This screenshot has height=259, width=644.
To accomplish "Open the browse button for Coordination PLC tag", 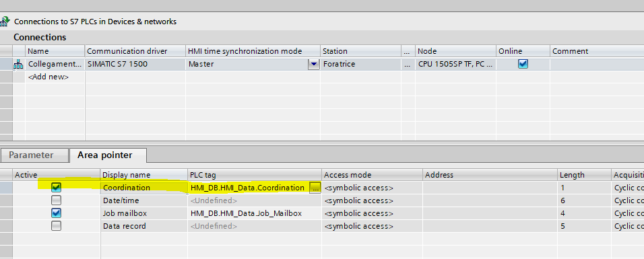I will [315, 188].
